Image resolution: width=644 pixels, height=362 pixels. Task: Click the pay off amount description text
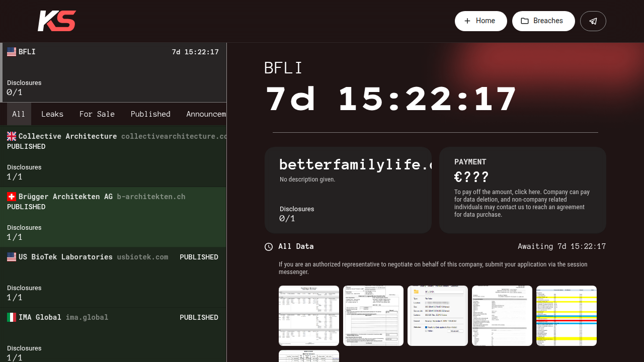[522, 203]
